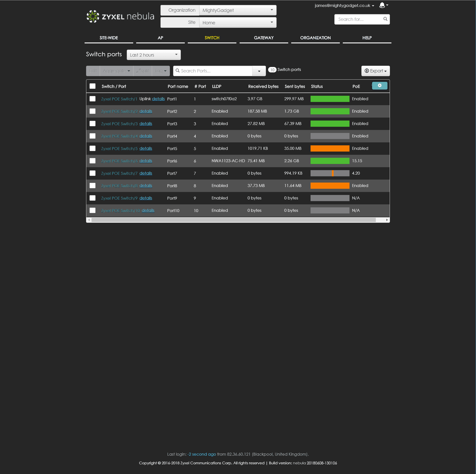The height and width of the screenshot is (474, 476).
Task: Expand the Last 2 hours time range
Action: click(154, 55)
